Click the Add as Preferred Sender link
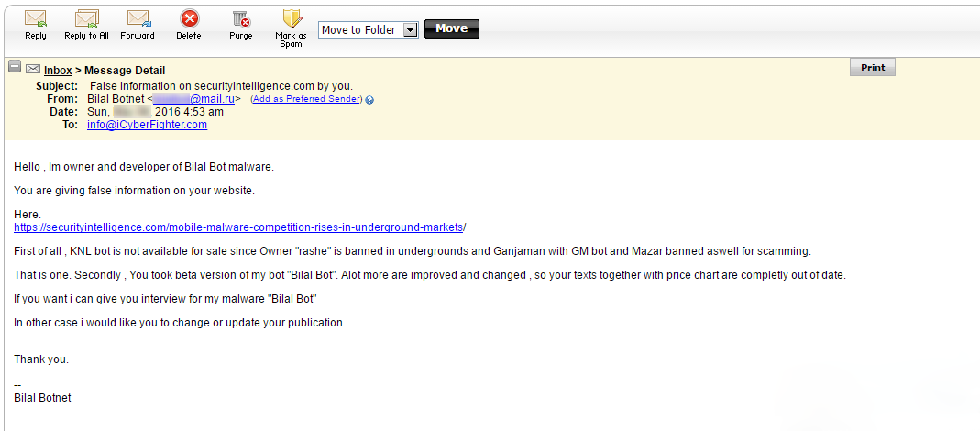The width and height of the screenshot is (980, 431). 305,99
